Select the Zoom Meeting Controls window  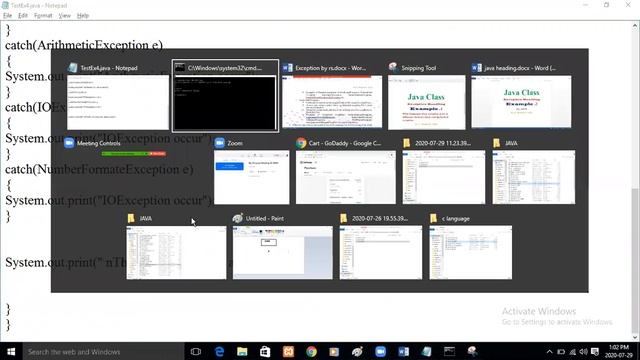133,153
